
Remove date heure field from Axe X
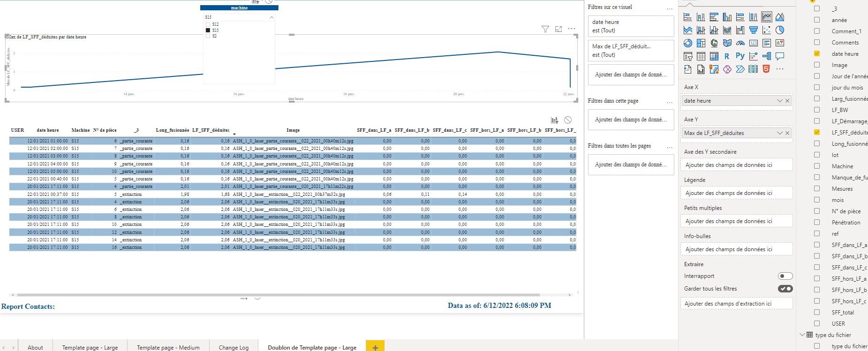pos(787,101)
